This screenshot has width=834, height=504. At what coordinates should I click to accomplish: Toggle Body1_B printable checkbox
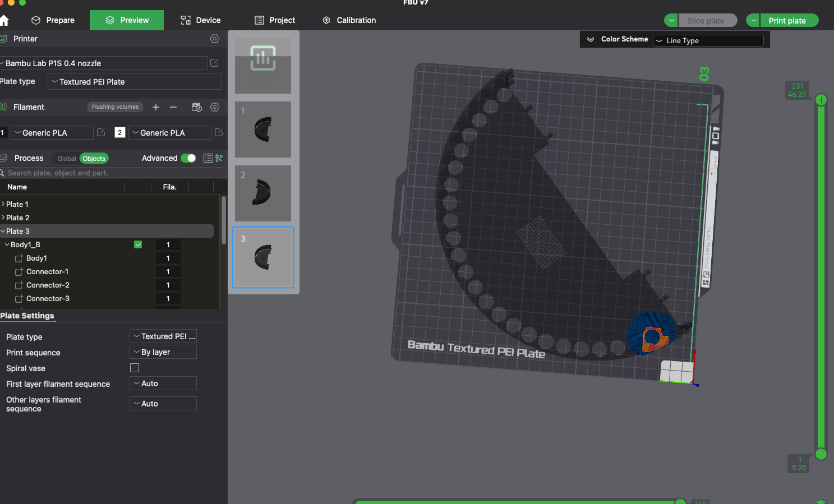[x=138, y=244]
